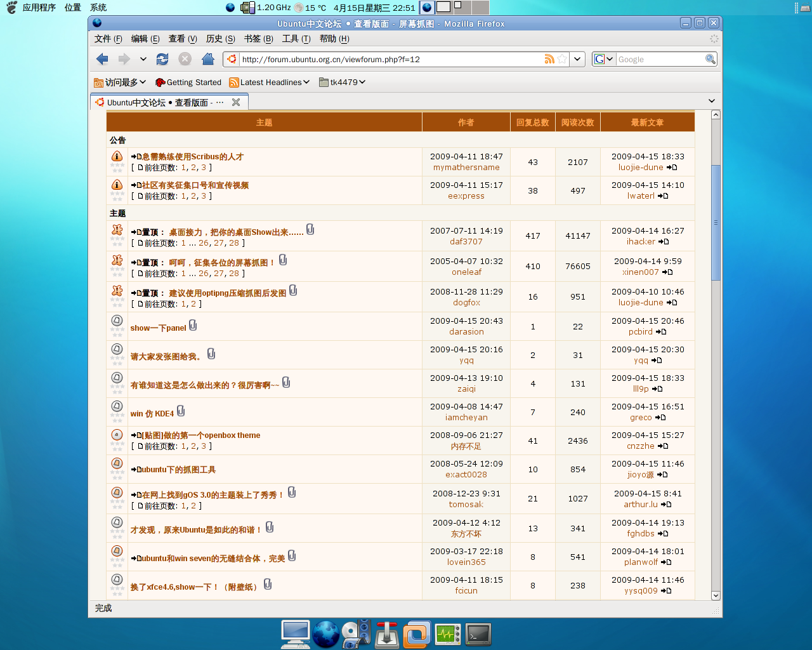Select the Ubuntu中文论坛 browser tab

point(169,102)
